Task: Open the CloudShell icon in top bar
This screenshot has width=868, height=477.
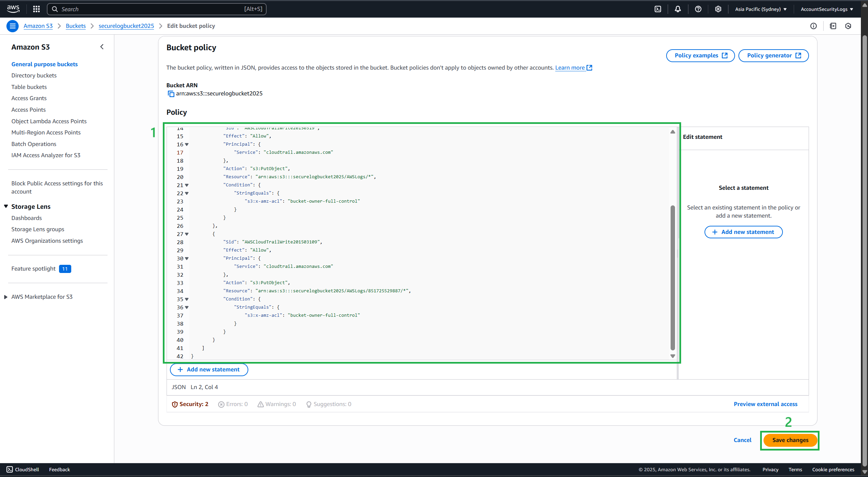Action: 658,9
